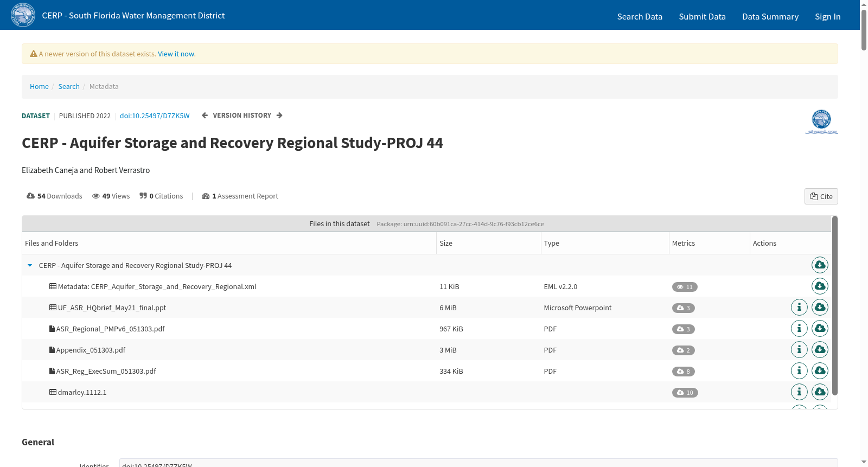This screenshot has width=868, height=467.
Task: Click download count badge for dmarley.1112.1
Action: point(685,393)
